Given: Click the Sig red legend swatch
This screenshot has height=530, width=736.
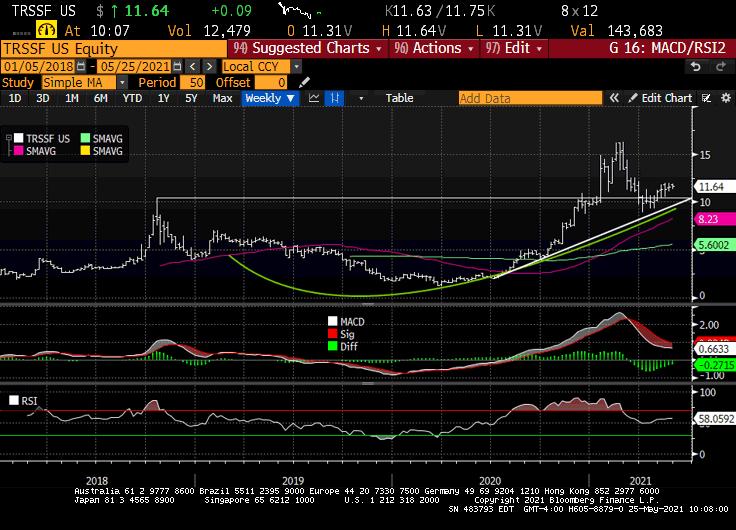Looking at the screenshot, I should coord(332,334).
